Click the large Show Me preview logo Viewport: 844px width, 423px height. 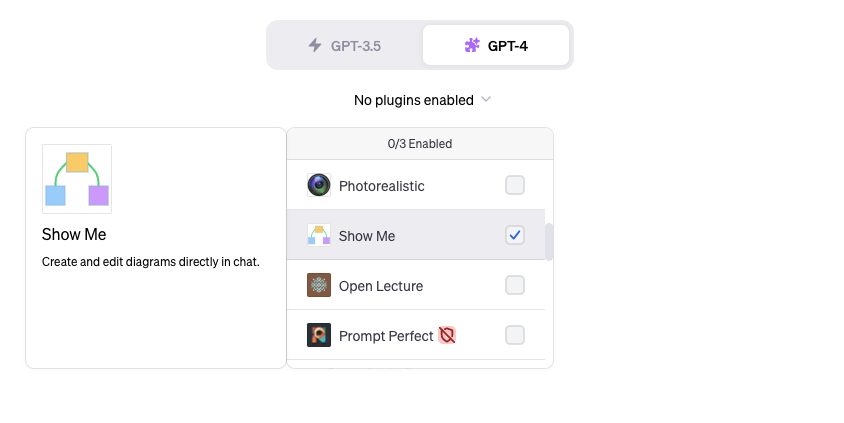[77, 179]
